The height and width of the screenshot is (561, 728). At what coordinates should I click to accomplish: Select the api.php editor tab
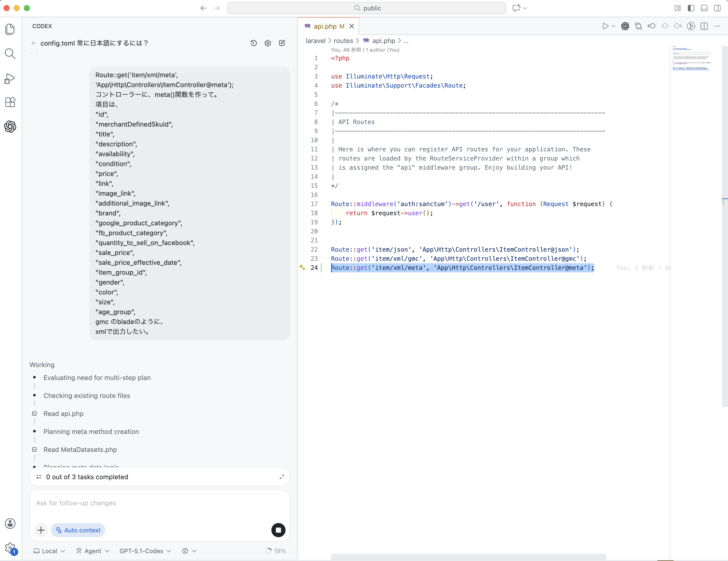(x=325, y=26)
